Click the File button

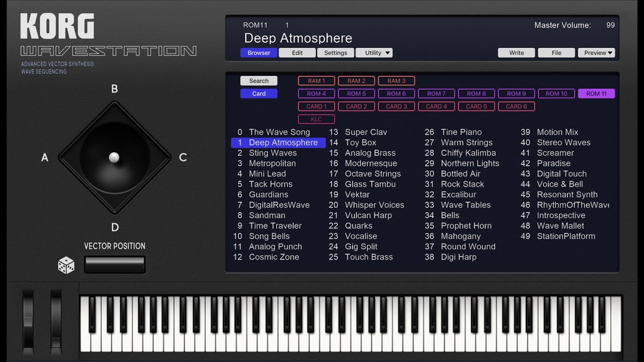pyautogui.click(x=556, y=53)
